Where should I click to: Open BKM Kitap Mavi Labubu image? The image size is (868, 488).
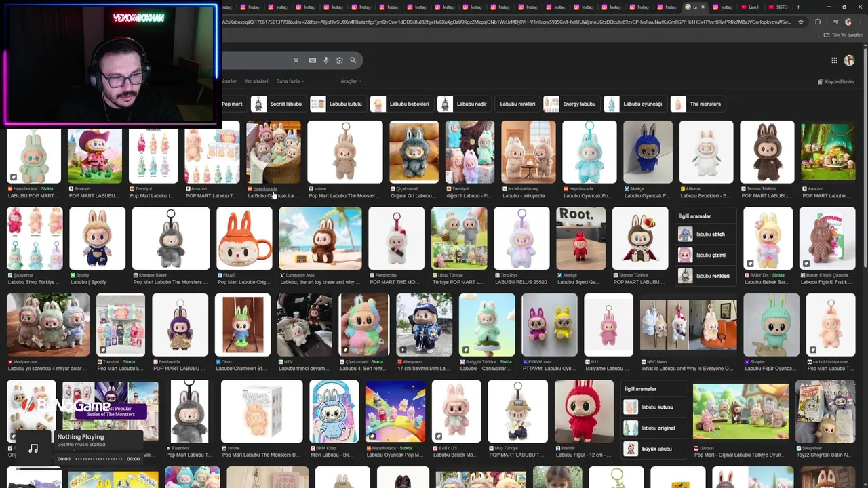(334, 411)
